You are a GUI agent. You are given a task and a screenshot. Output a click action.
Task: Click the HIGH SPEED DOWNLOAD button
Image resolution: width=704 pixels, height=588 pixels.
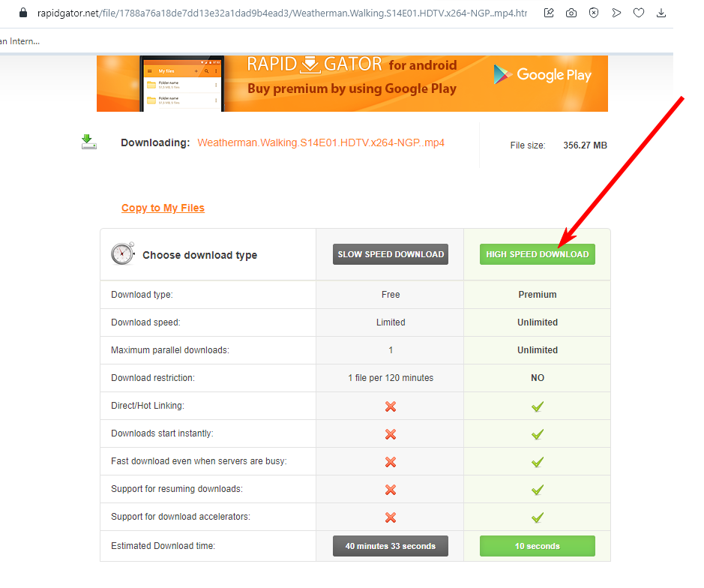tap(538, 254)
